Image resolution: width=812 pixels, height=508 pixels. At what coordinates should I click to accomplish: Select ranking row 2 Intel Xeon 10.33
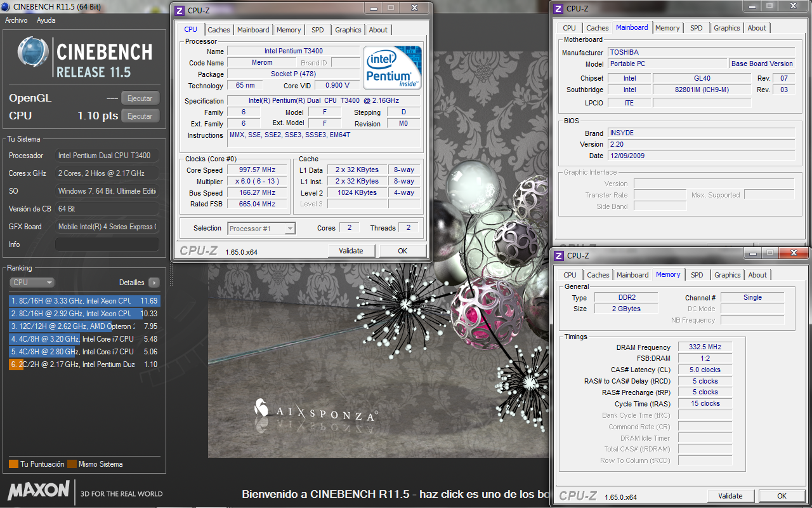pyautogui.click(x=84, y=314)
